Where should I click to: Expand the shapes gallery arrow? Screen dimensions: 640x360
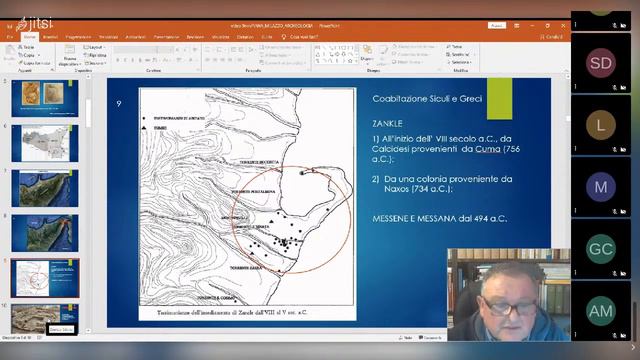pos(357,61)
